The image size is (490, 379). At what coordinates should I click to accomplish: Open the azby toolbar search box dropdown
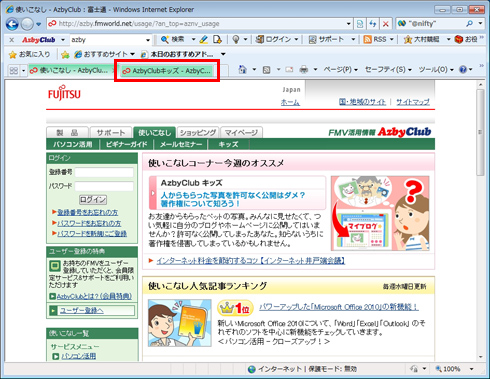[148, 40]
